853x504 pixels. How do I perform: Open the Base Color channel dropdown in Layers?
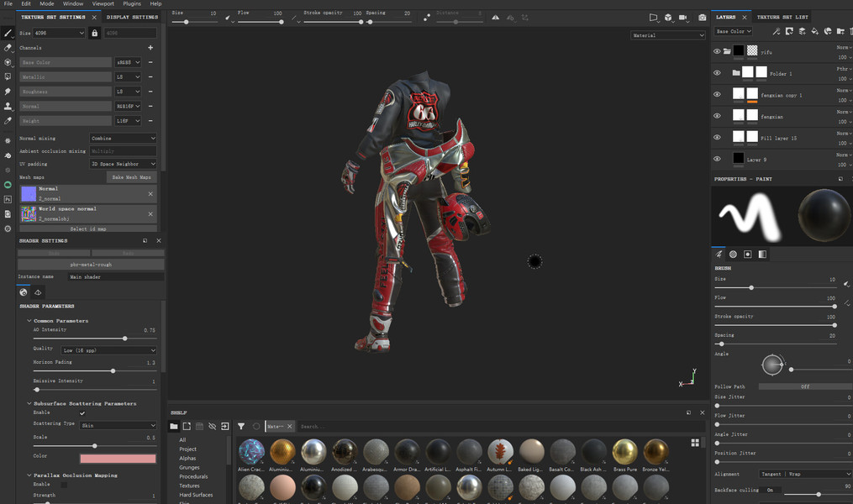coord(733,32)
